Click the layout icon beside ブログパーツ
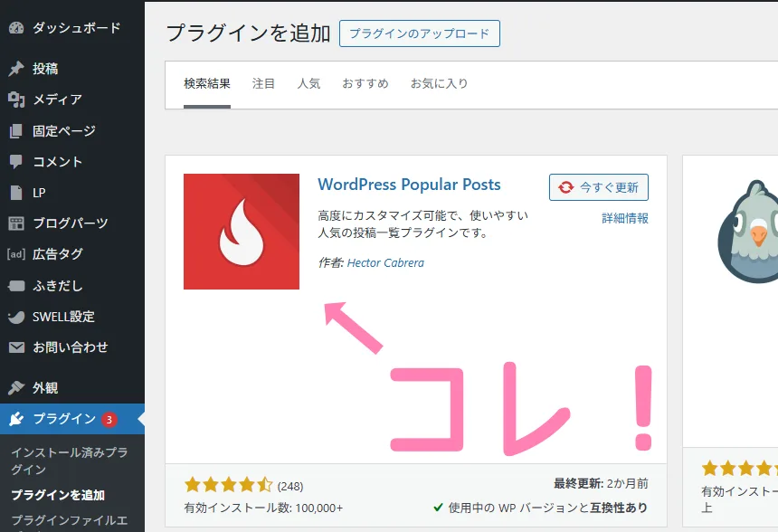 (16, 223)
